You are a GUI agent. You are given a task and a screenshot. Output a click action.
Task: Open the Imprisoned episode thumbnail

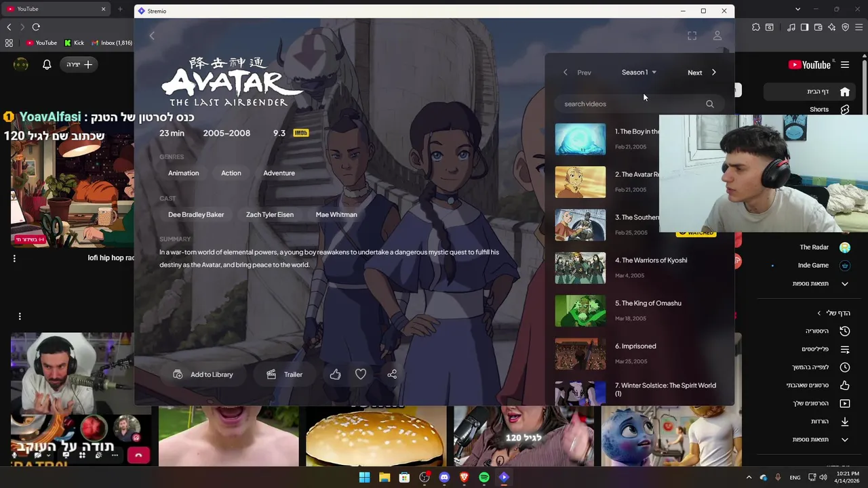580,354
